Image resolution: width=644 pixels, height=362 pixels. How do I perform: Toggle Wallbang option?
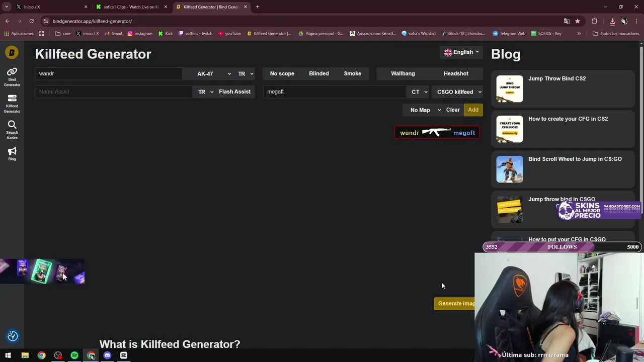[403, 73]
